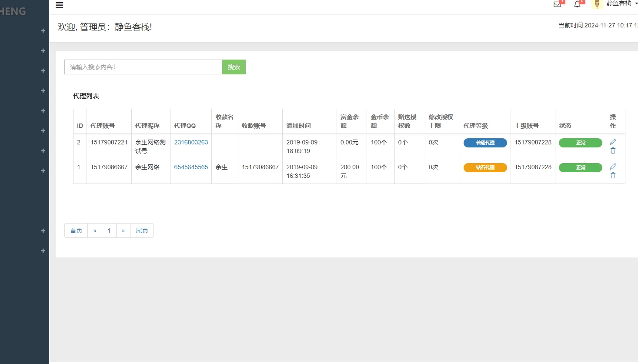
Task: Toggle the 正常 status of agent ID 2
Action: (x=580, y=143)
